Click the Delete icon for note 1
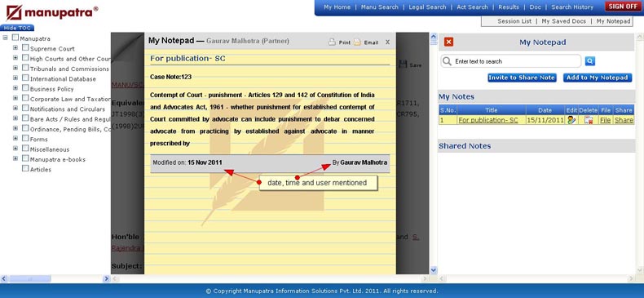Image resolution: width=644 pixels, height=298 pixels. coord(589,120)
